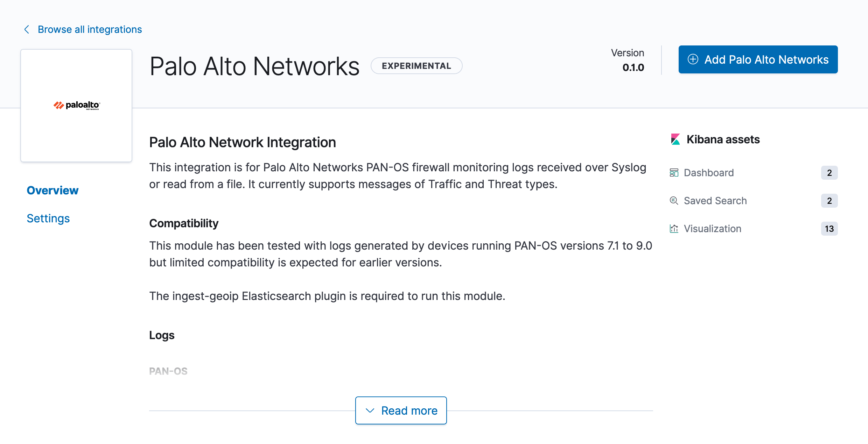Click the Dashboard count badge
The image size is (868, 444).
click(x=829, y=173)
